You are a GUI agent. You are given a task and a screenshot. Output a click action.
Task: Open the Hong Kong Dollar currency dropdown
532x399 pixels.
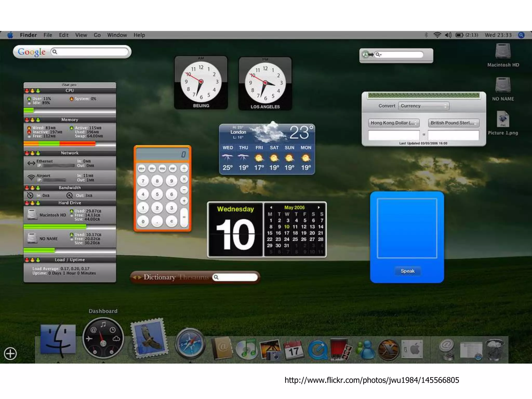(394, 123)
